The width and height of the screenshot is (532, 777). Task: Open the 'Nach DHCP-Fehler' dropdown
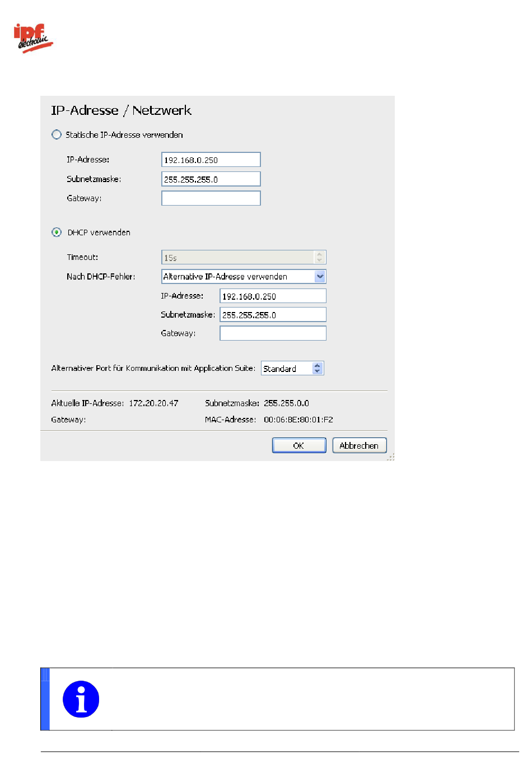[x=320, y=276]
